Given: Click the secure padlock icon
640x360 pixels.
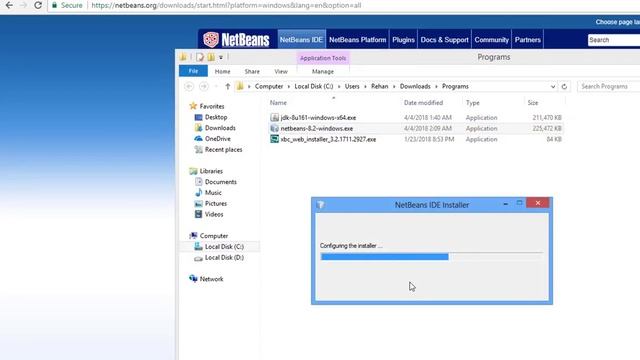Looking at the screenshot, I should click(x=54, y=5).
